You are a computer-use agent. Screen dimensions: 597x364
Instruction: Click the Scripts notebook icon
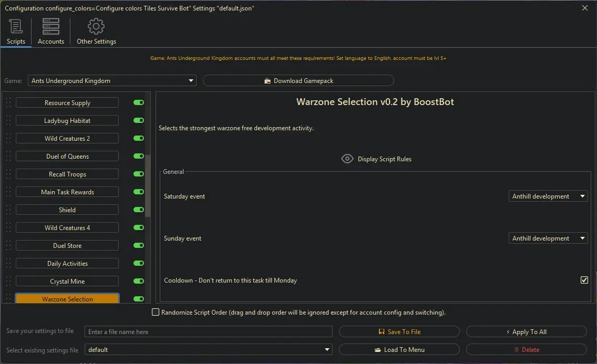(x=16, y=26)
